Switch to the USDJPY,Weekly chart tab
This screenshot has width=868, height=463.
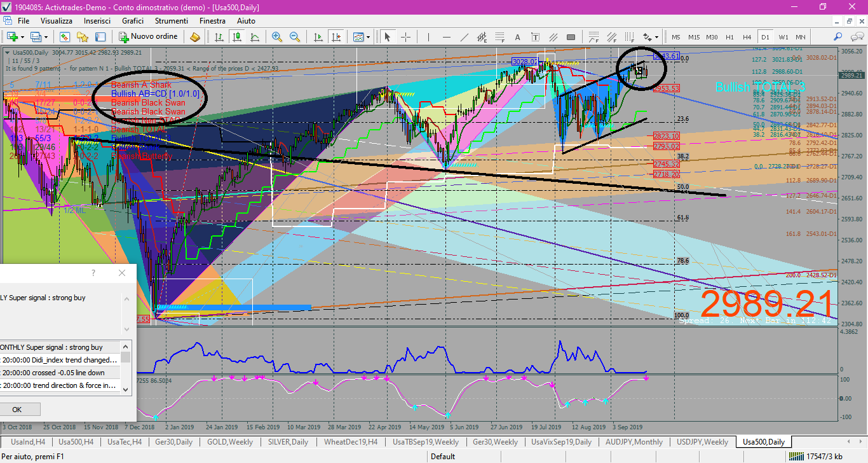(702, 442)
